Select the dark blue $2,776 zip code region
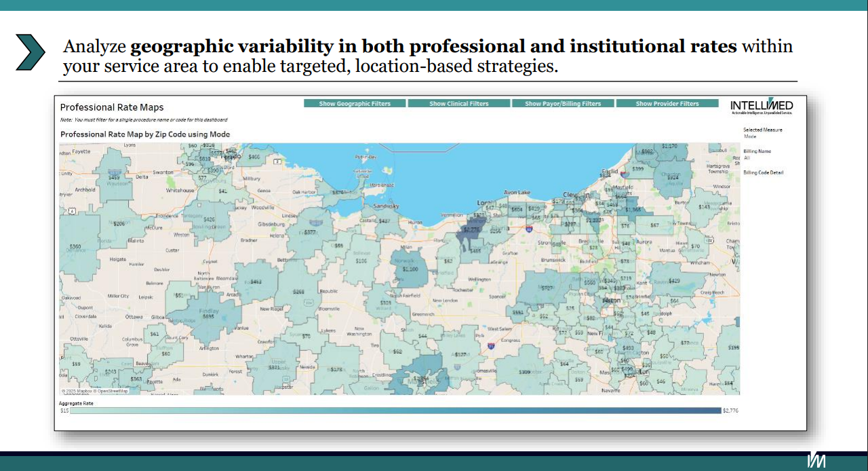The height and width of the screenshot is (471, 868). [473, 231]
